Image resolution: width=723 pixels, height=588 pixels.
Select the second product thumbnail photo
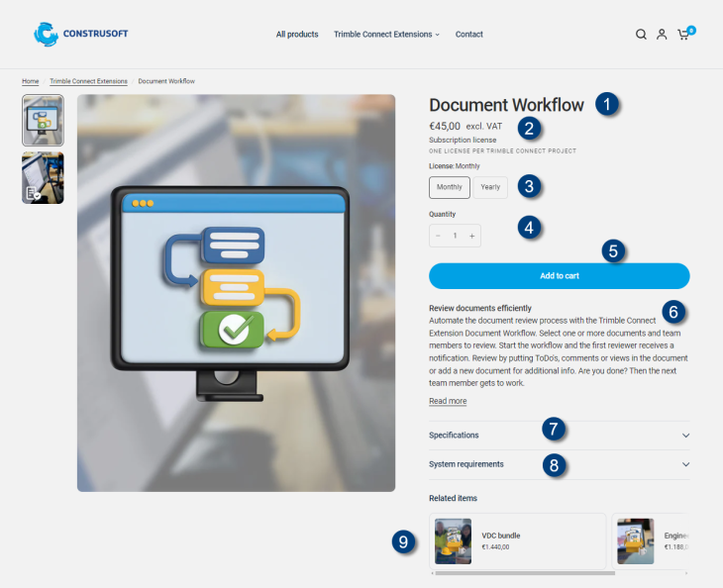point(43,178)
